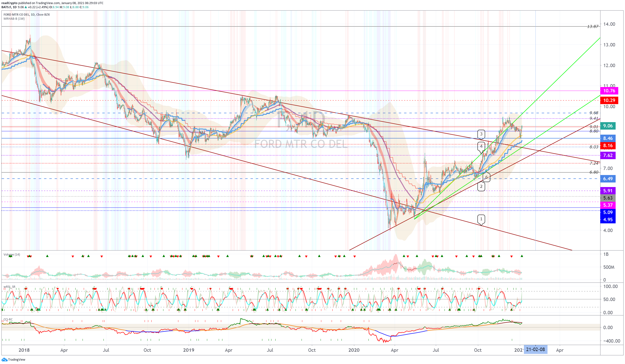This screenshot has height=364, width=625.
Task: Select the 7.24 line label
Action: tap(594, 163)
